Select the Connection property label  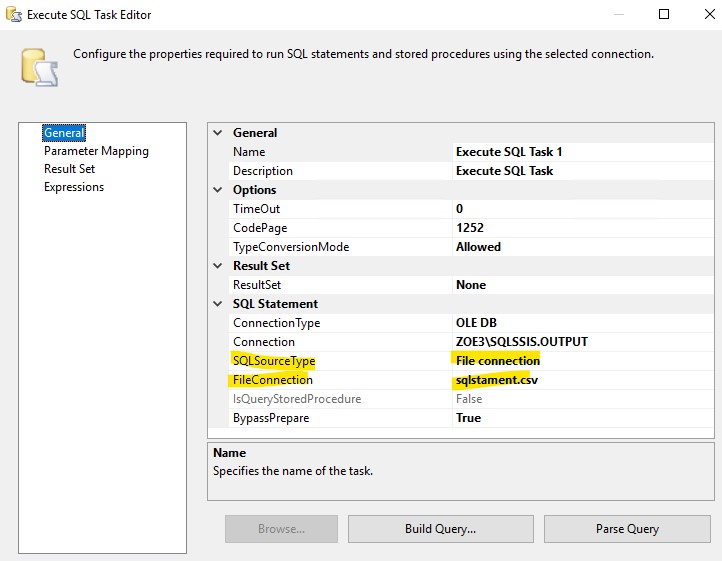(x=264, y=342)
